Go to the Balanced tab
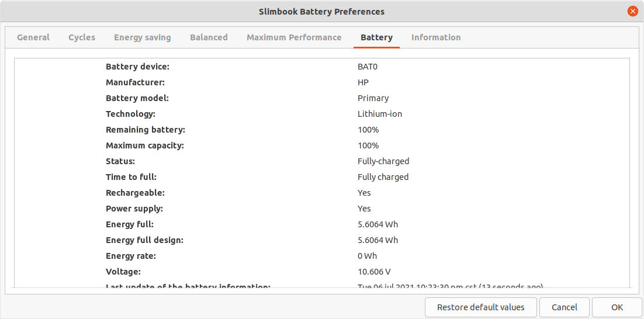This screenshot has width=644, height=319. (209, 37)
